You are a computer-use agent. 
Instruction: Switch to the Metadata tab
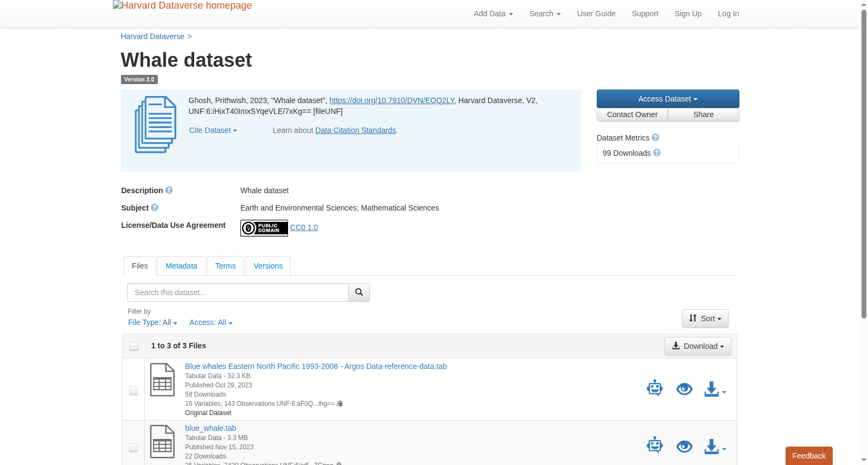(x=181, y=266)
